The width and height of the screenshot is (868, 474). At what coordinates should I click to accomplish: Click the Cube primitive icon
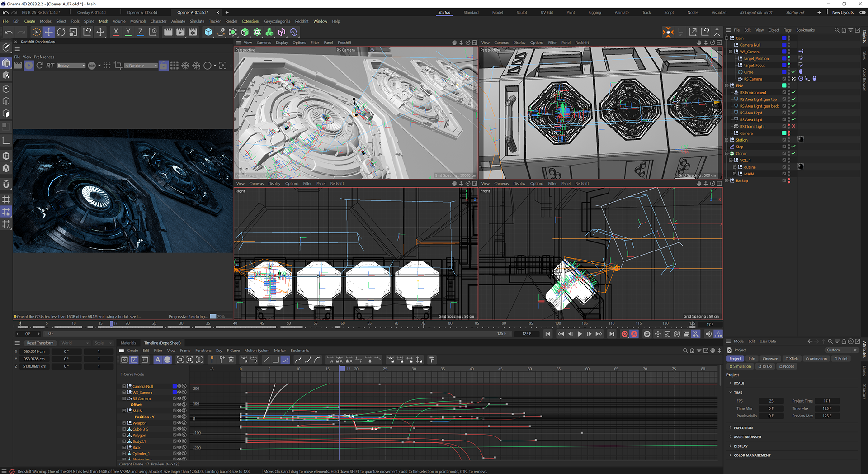pyautogui.click(x=208, y=32)
